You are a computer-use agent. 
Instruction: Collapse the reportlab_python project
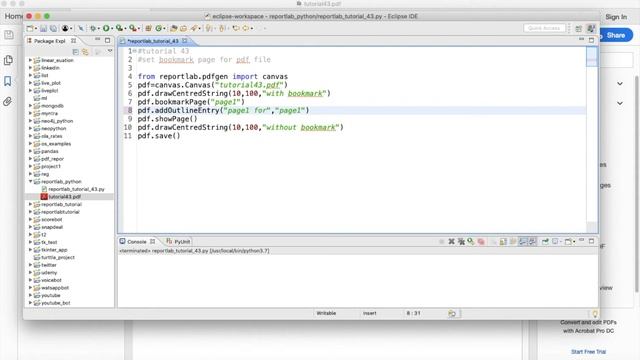[30, 181]
